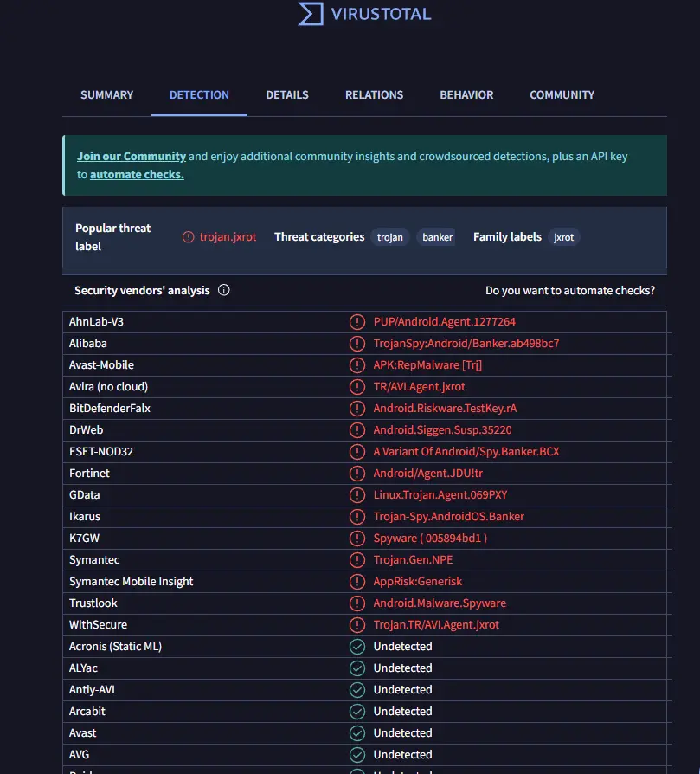
Task: Click the ESET-NOD32 vendor name
Action: [x=101, y=452]
